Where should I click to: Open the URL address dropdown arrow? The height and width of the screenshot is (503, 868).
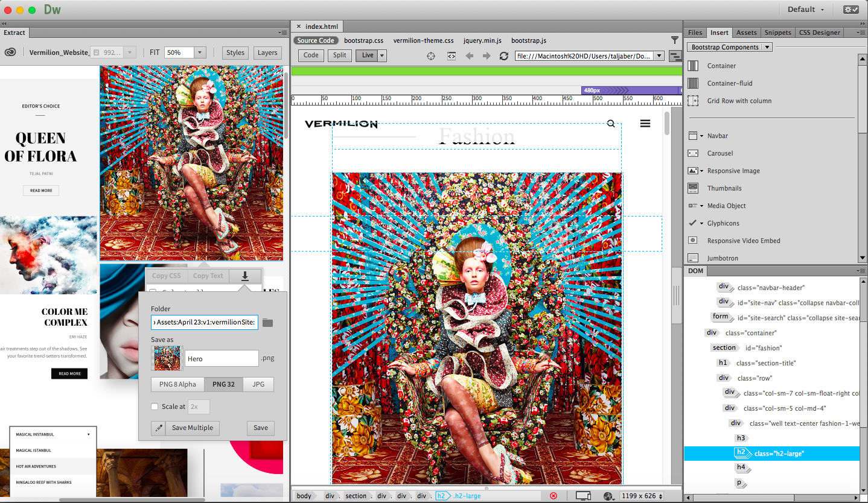(x=659, y=56)
